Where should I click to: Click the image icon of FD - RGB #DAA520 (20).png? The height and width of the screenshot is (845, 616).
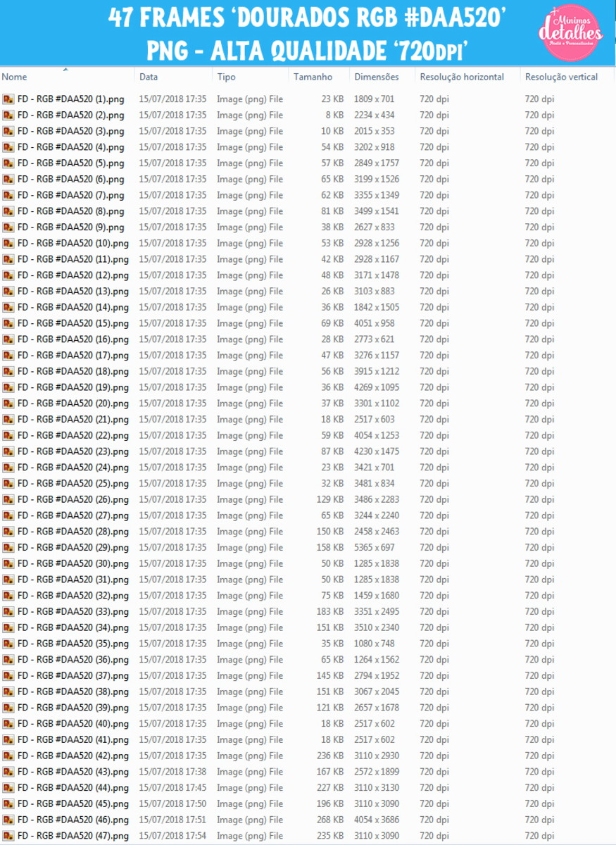(x=8, y=403)
